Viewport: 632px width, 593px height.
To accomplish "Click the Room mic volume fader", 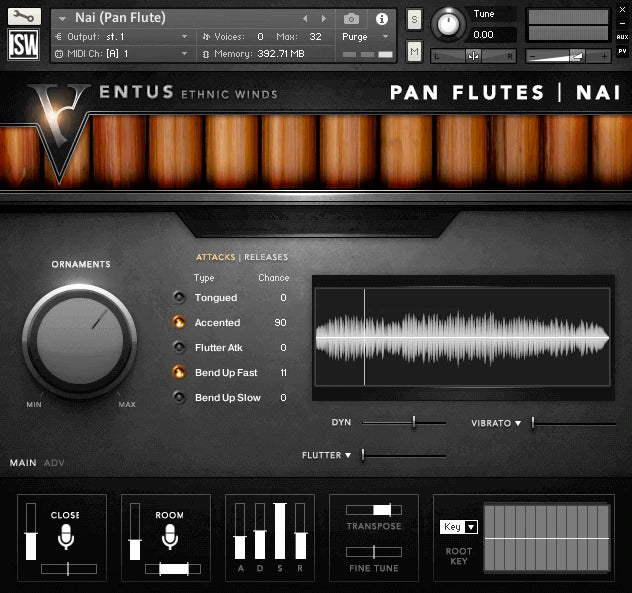I will click(x=135, y=531).
